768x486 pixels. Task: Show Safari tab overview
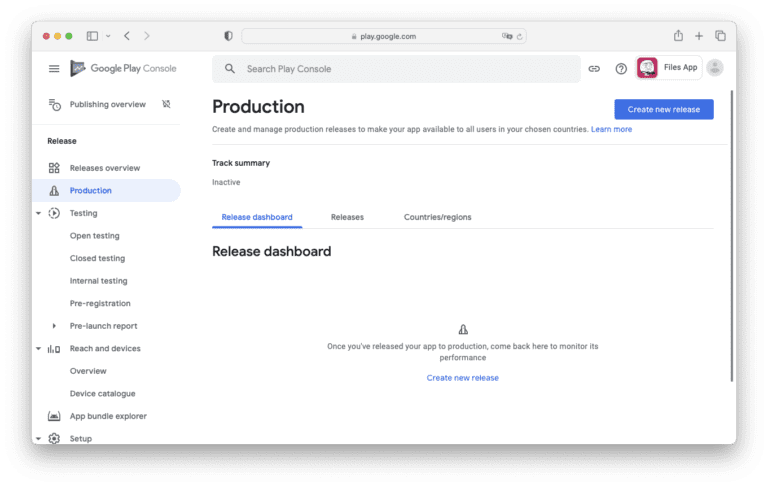(720, 36)
